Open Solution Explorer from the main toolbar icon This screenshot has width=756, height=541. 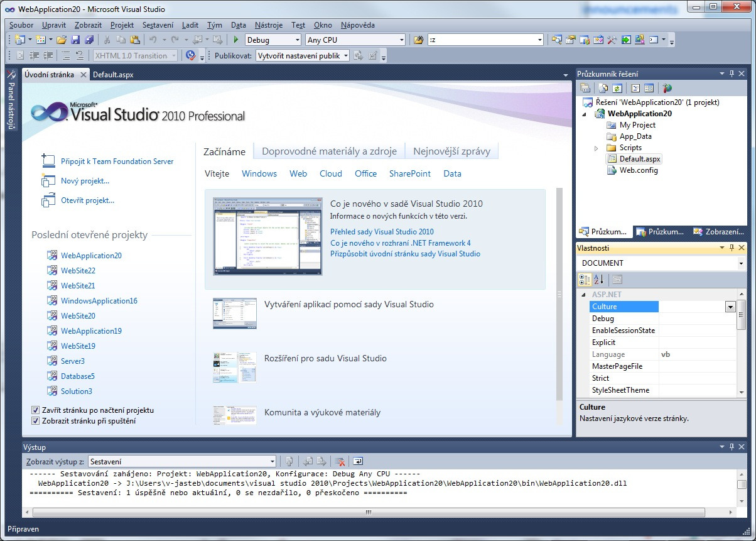click(x=557, y=40)
